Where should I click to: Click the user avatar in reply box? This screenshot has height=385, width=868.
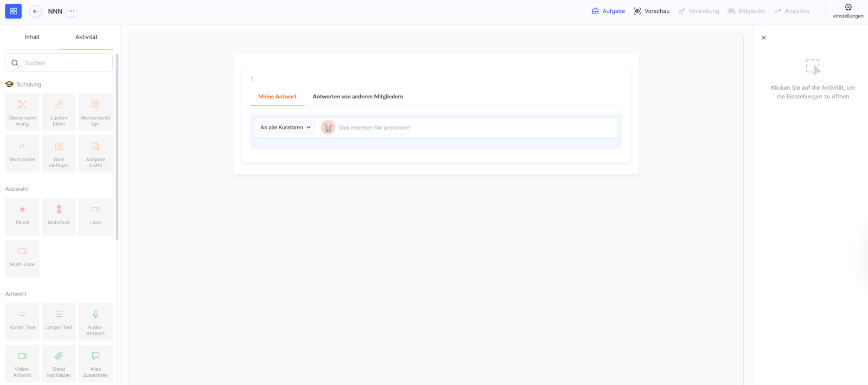coord(328,128)
